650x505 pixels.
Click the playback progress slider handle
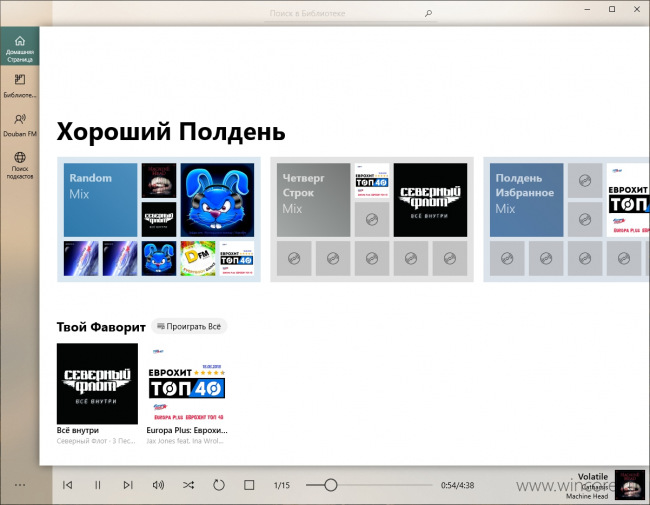pos(330,485)
